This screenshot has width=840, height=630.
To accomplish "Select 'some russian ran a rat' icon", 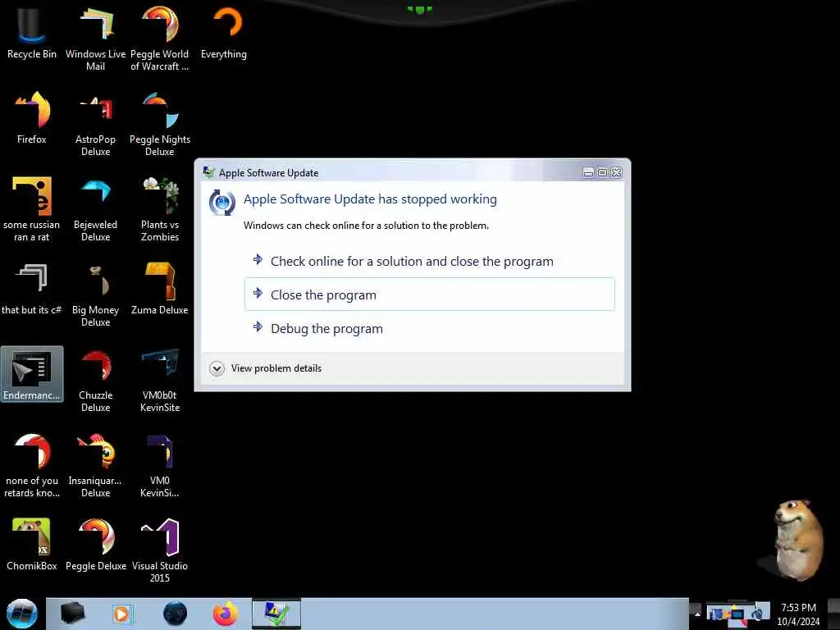I will tap(32, 209).
